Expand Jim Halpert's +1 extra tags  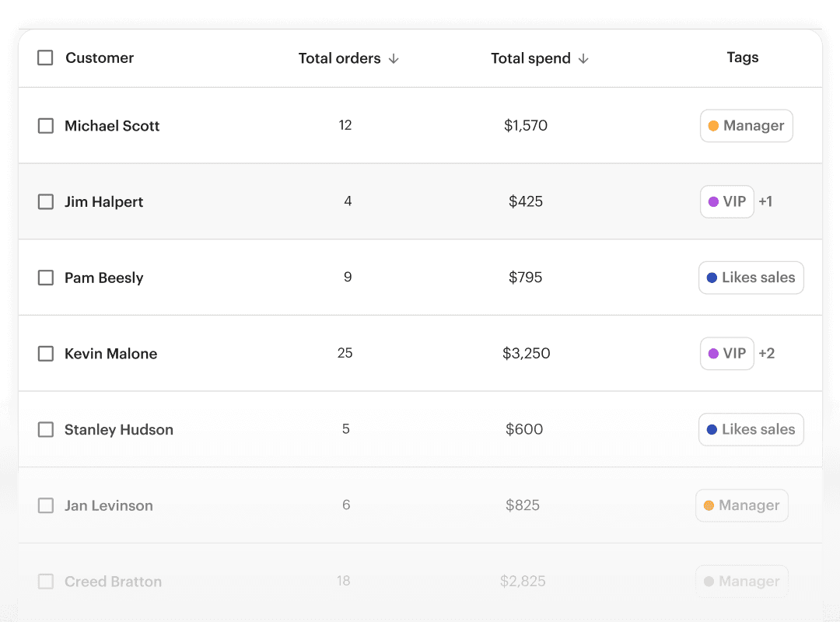pos(766,202)
